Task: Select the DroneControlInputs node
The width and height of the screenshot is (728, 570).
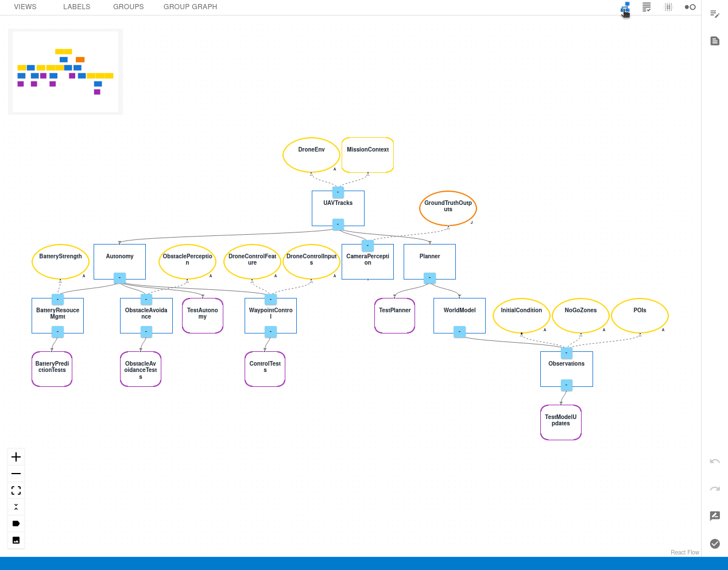Action: [311, 262]
